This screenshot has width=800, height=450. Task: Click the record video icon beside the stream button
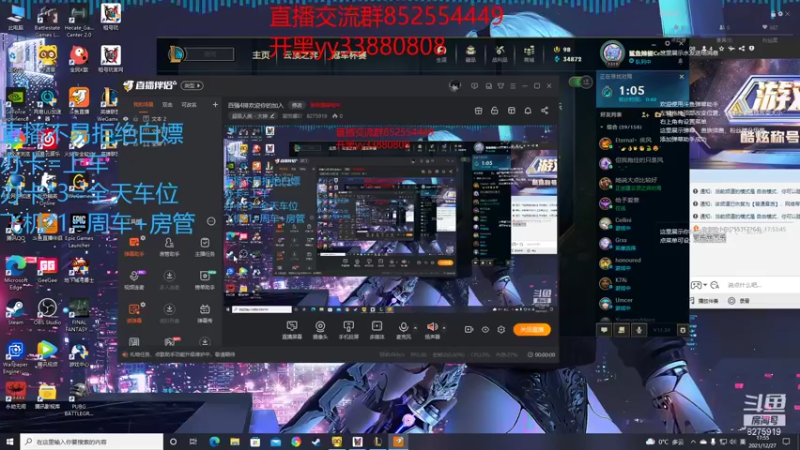click(x=468, y=330)
